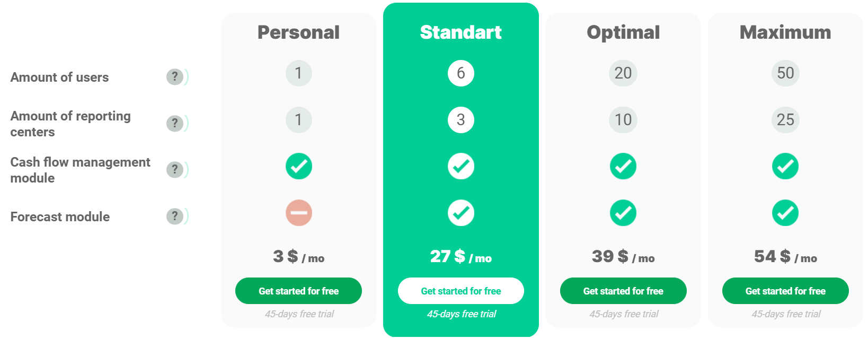The image size is (868, 338).
Task: Click the help icon beside Amount of users
Action: 175,77
